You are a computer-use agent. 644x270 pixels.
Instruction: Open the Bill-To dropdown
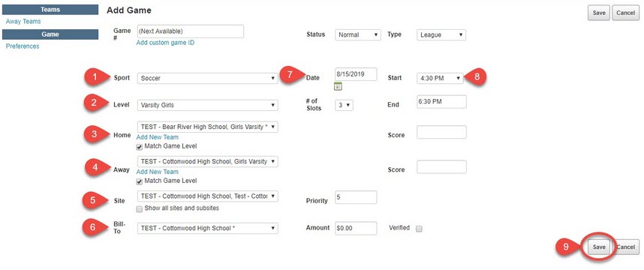click(207, 228)
